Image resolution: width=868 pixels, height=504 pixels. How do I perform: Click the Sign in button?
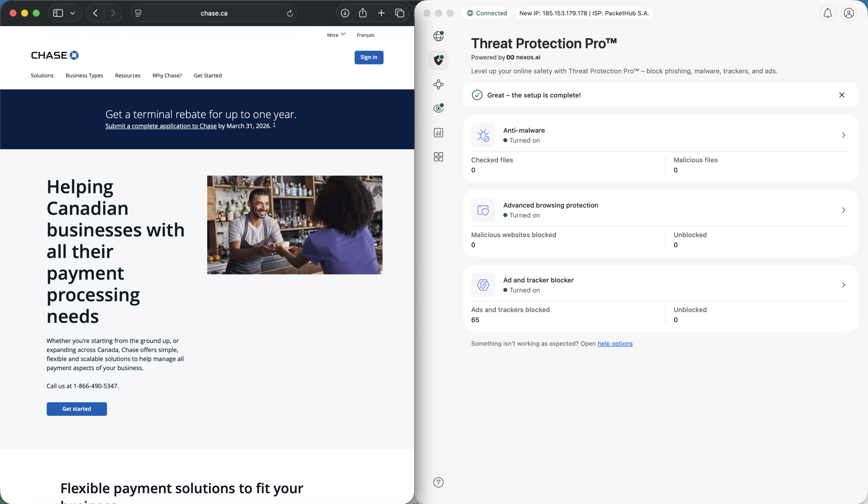(369, 57)
